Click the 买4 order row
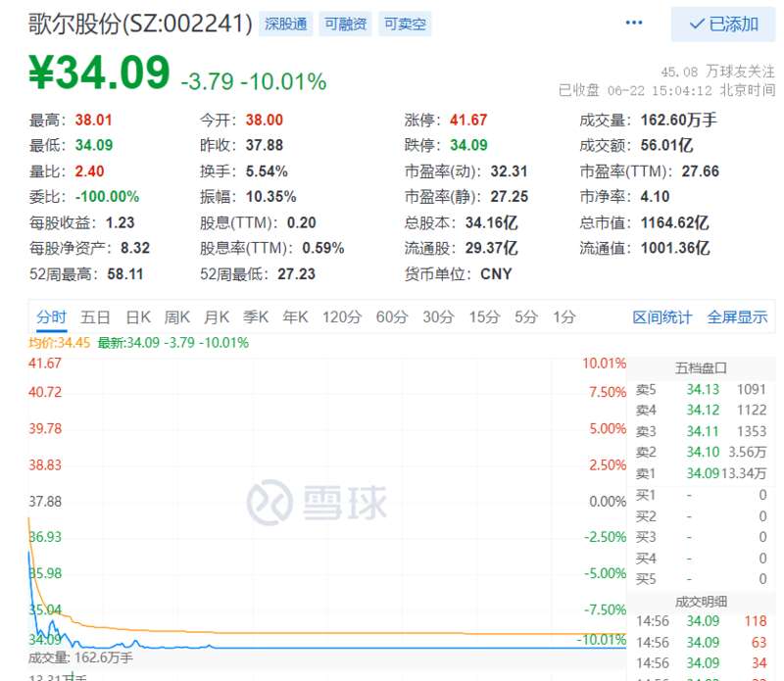This screenshot has height=681, width=784. pyautogui.click(x=701, y=558)
